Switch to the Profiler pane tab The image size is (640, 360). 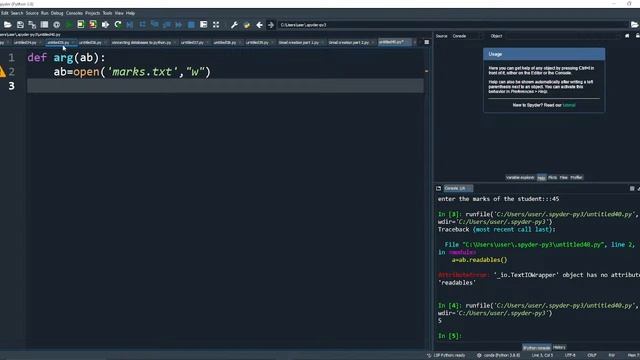tap(576, 178)
